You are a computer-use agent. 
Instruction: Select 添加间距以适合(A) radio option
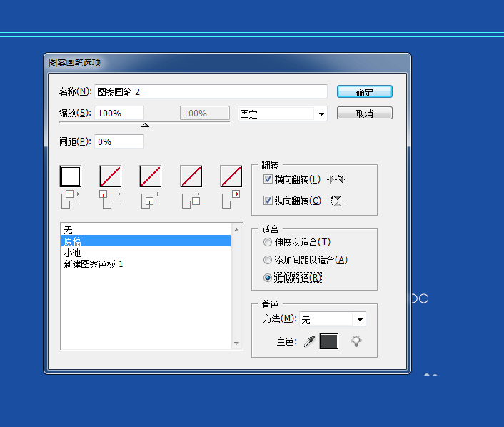click(x=268, y=260)
